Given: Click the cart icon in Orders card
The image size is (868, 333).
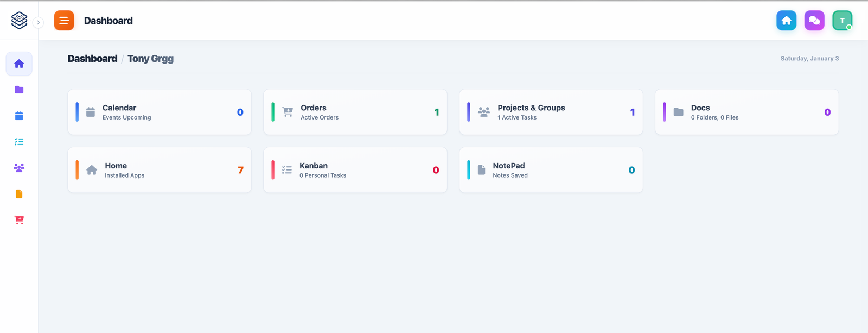Looking at the screenshot, I should (288, 112).
